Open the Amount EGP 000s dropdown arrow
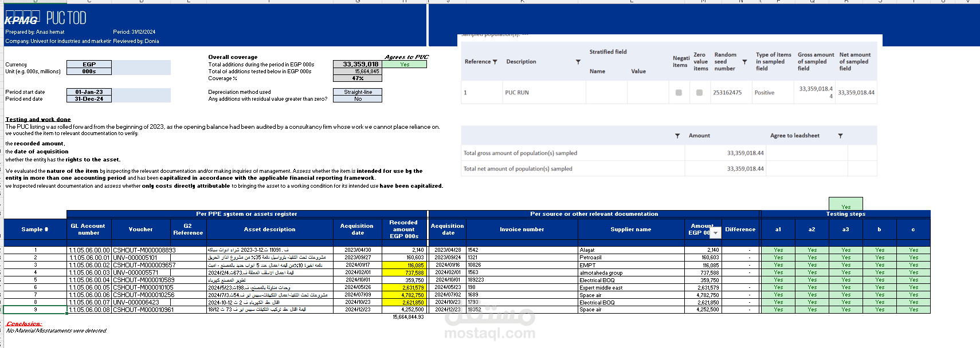The width and height of the screenshot is (980, 348). [x=715, y=233]
